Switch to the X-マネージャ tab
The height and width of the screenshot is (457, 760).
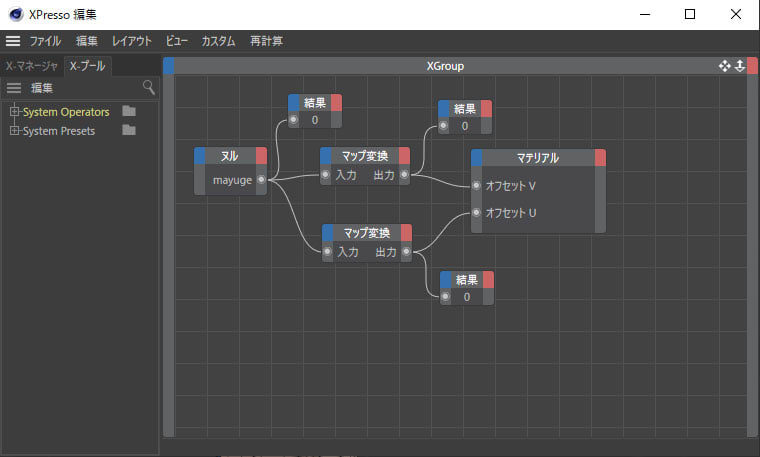[x=32, y=66]
